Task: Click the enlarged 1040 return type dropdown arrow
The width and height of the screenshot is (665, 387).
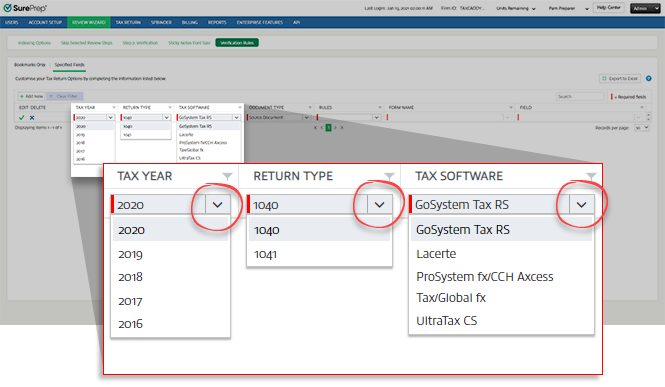Action: 380,205
